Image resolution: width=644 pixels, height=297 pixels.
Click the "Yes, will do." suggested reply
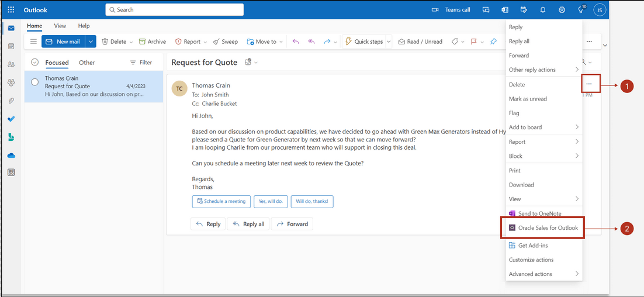coord(271,201)
